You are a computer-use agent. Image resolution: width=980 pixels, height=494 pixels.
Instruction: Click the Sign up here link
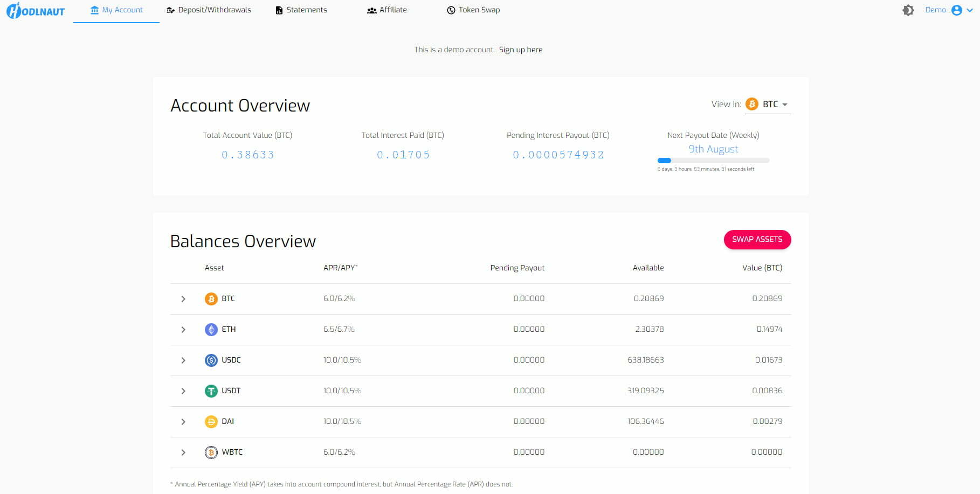point(520,49)
